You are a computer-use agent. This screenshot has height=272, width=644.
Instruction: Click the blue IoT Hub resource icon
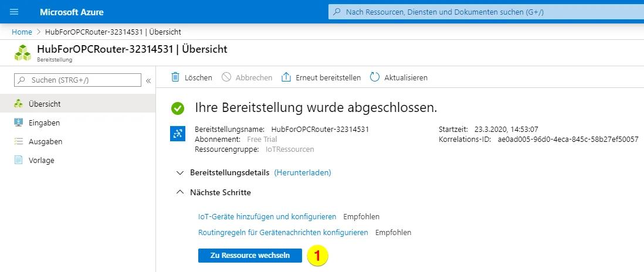tap(178, 134)
